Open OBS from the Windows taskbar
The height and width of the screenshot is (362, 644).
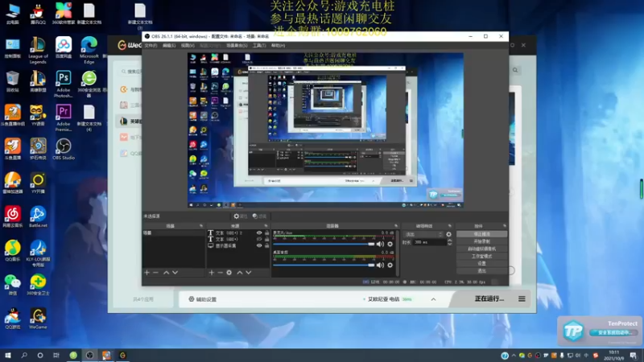click(89, 356)
